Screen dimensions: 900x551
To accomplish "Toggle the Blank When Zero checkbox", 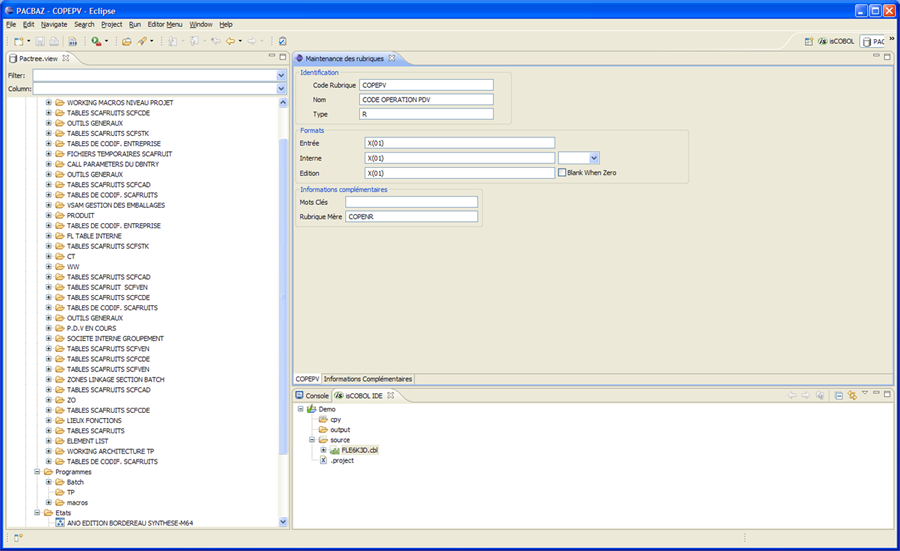I will click(562, 172).
